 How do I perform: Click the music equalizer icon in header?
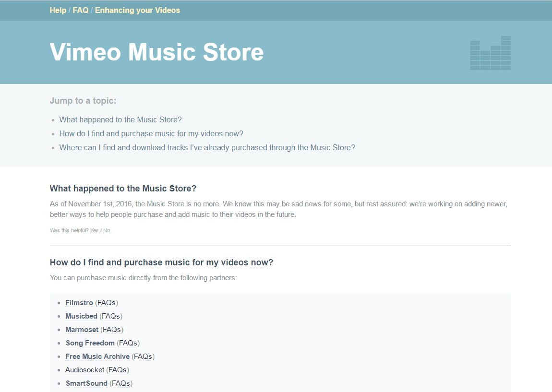point(490,53)
